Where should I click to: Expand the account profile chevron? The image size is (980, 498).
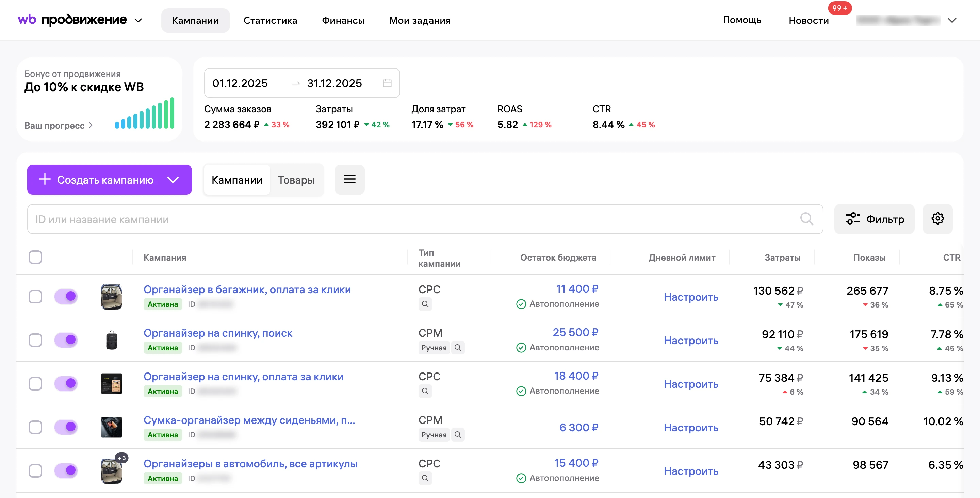pos(952,20)
